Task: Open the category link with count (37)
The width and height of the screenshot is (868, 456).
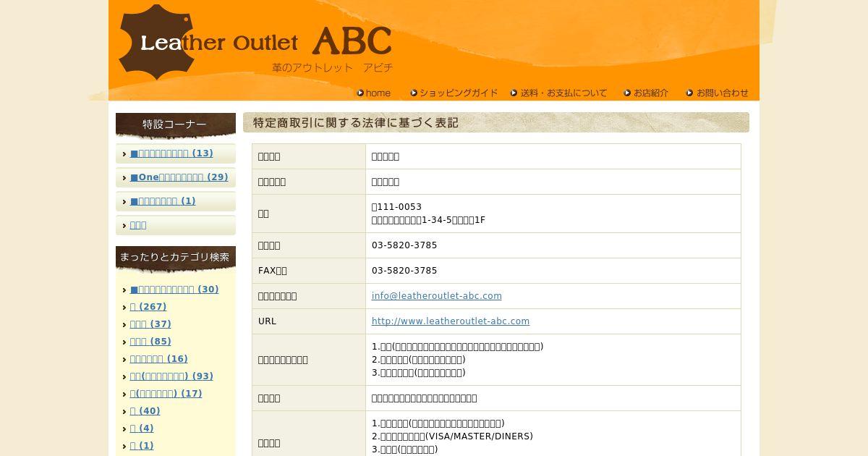Action: [x=150, y=324]
